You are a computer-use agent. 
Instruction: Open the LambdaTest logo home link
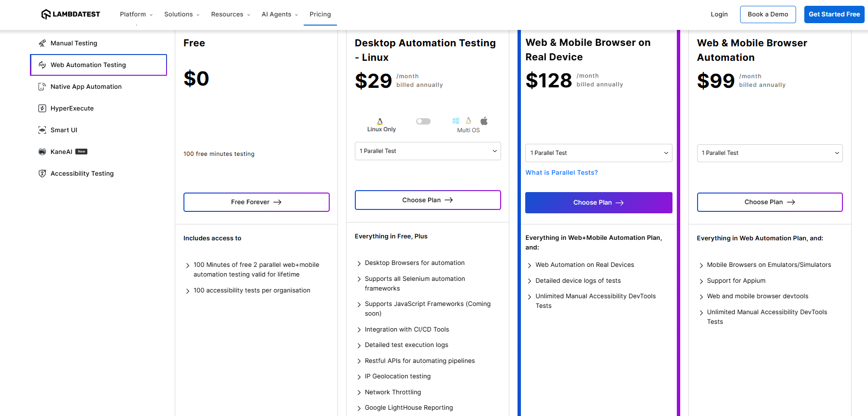coord(70,14)
